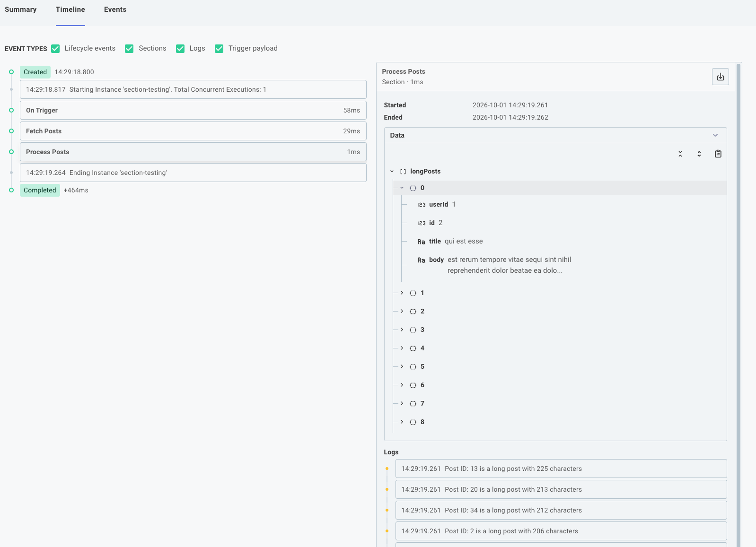The image size is (756, 547).
Task: Expand item 5 in longPosts
Action: [402, 367]
